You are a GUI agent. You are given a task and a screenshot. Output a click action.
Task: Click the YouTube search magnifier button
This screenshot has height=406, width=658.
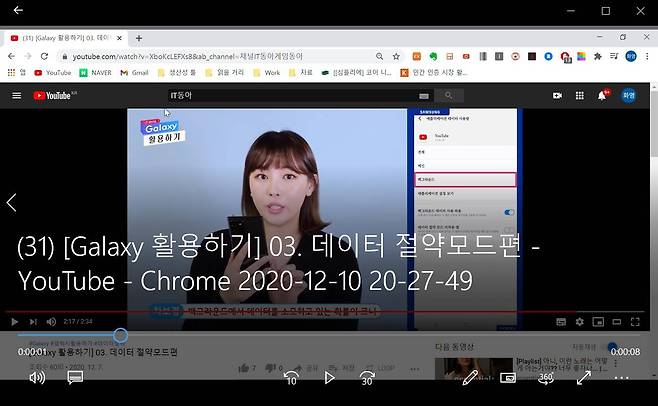pyautogui.click(x=449, y=96)
